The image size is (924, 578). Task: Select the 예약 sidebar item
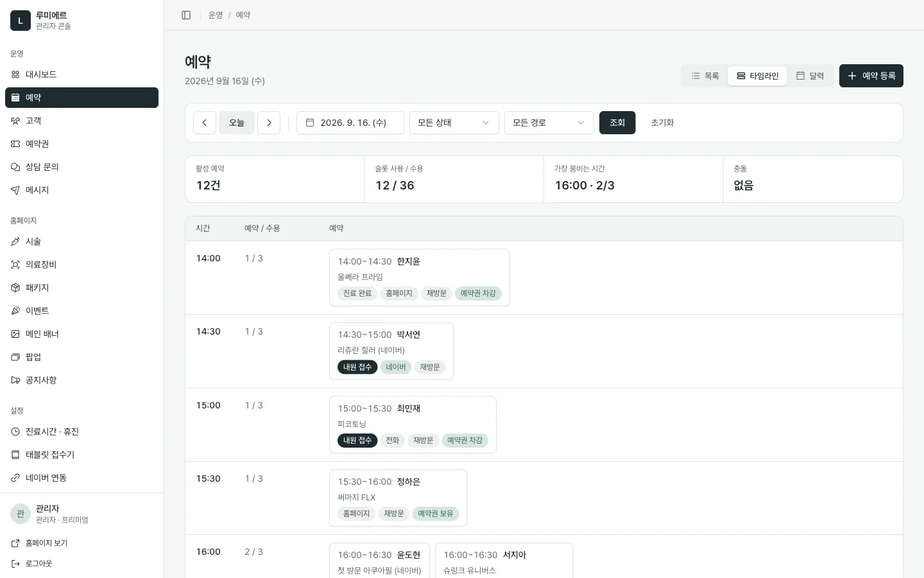coord(81,98)
